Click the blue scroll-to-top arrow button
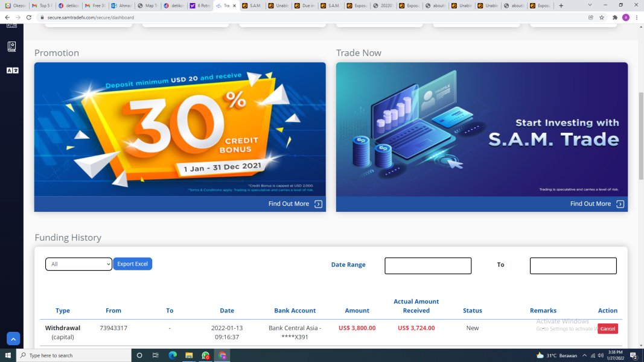Screen dimensions: 644x362 (x=13, y=339)
